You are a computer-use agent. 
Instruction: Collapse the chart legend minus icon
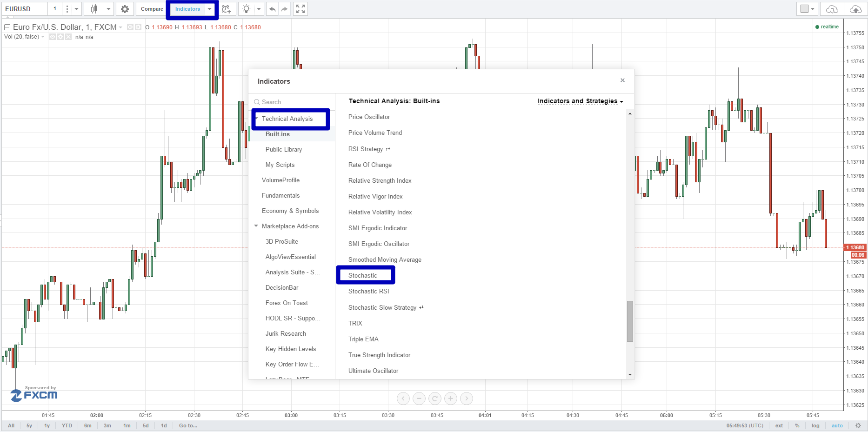(7, 27)
